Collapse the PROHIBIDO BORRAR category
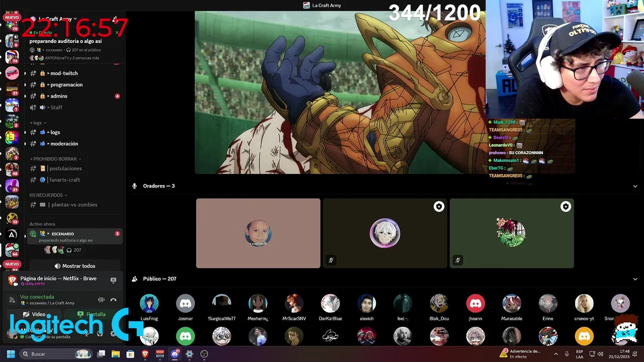This screenshot has width=644, height=362. [55, 159]
